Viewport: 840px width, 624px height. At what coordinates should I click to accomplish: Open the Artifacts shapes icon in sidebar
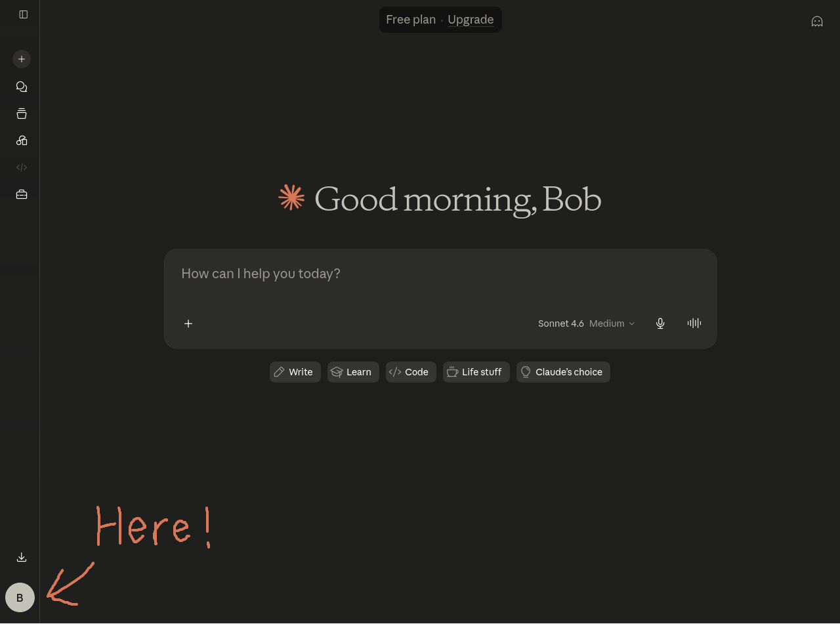[x=22, y=140]
